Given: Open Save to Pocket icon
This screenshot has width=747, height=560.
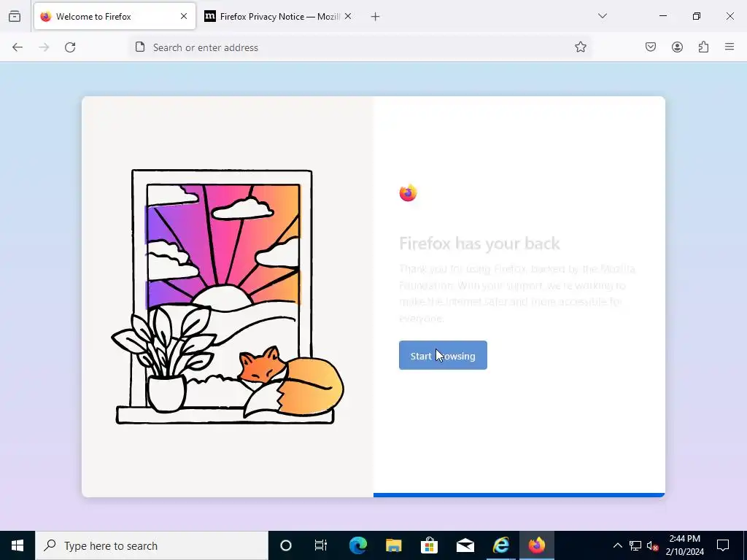Looking at the screenshot, I should point(651,47).
